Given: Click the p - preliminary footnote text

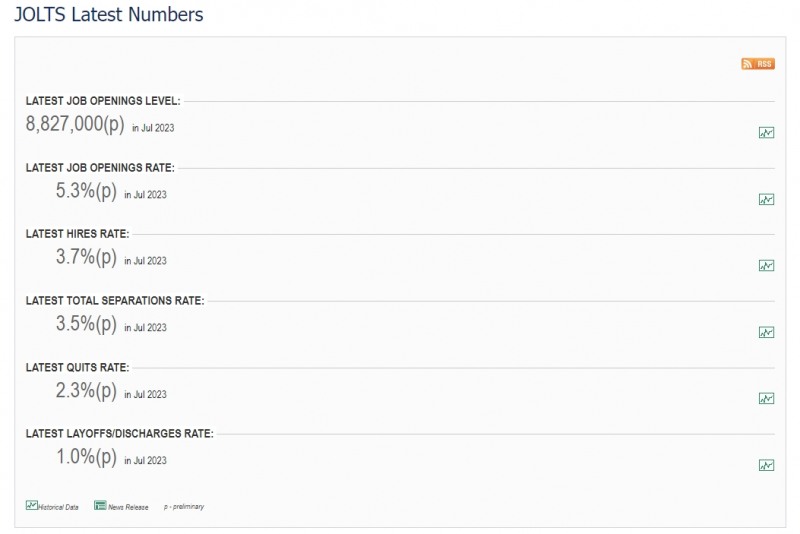Looking at the screenshot, I should click(x=184, y=506).
